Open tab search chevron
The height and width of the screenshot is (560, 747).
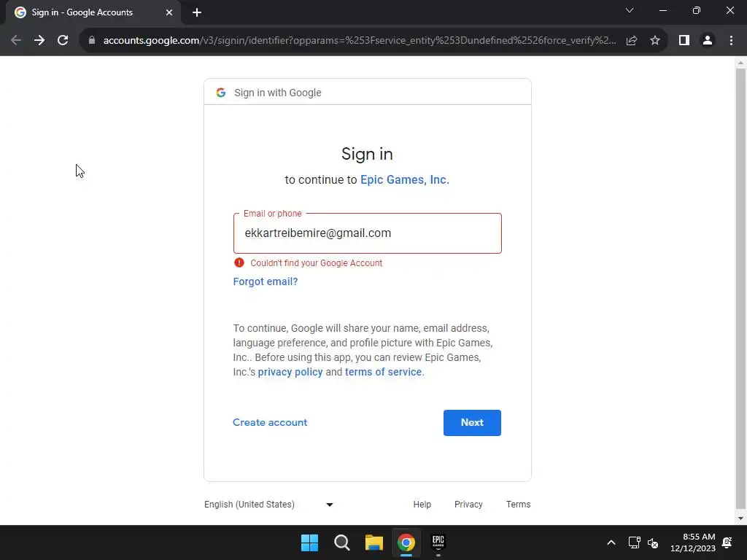point(630,10)
